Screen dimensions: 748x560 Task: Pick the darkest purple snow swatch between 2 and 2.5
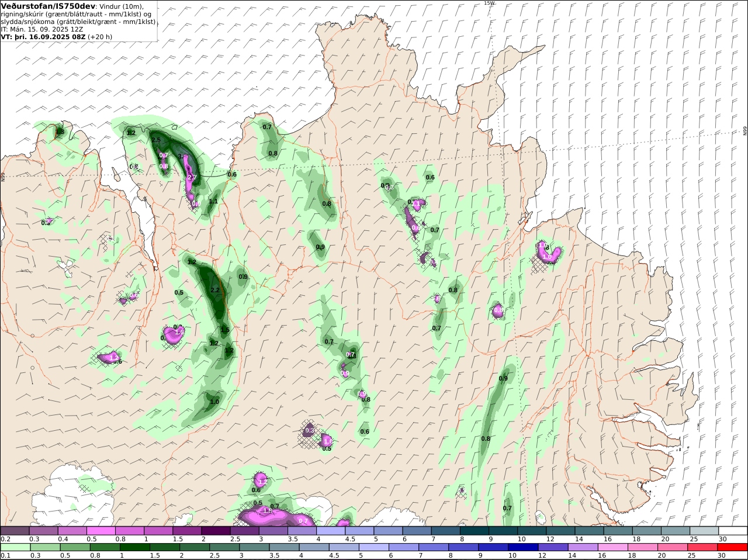coord(216,531)
